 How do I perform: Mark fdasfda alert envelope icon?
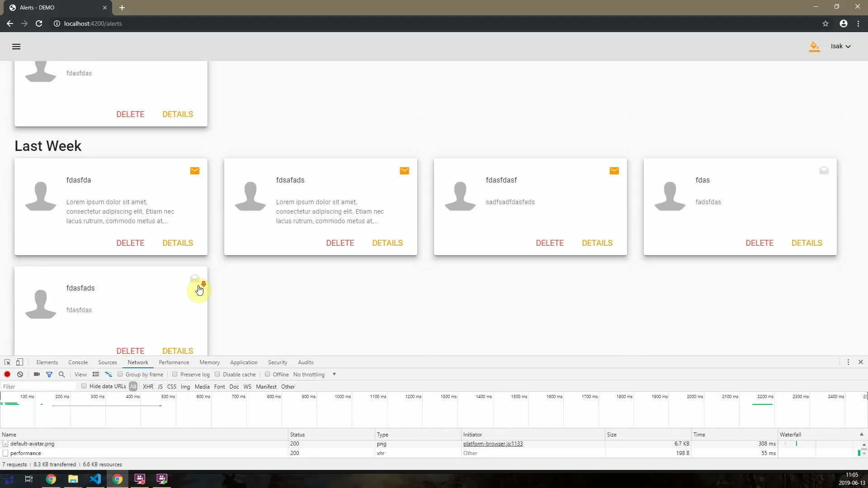(195, 171)
